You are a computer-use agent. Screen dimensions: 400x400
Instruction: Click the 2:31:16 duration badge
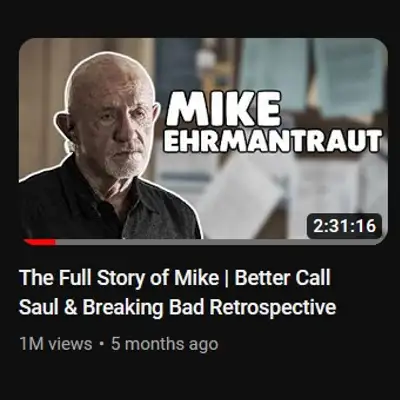[x=344, y=226]
